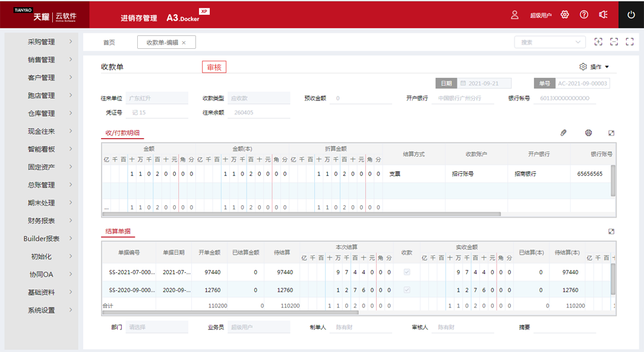Click the user profile avatar icon

point(515,14)
